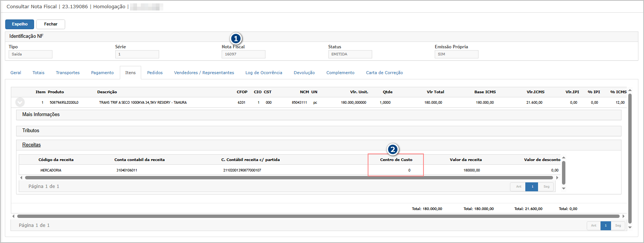Click Vlr. Unit. value 180.000,000000
This screenshot has width=644, height=243.
click(353, 103)
